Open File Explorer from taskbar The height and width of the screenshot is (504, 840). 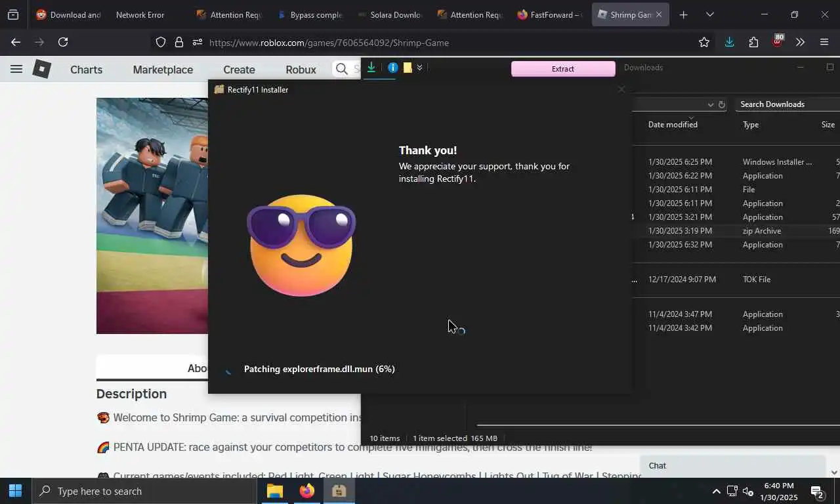[274, 491]
